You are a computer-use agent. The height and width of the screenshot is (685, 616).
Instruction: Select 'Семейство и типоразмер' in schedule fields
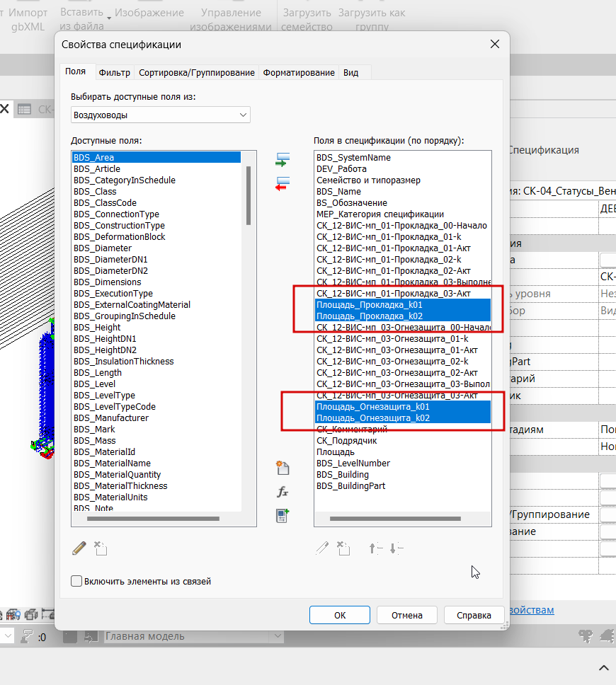click(403, 180)
